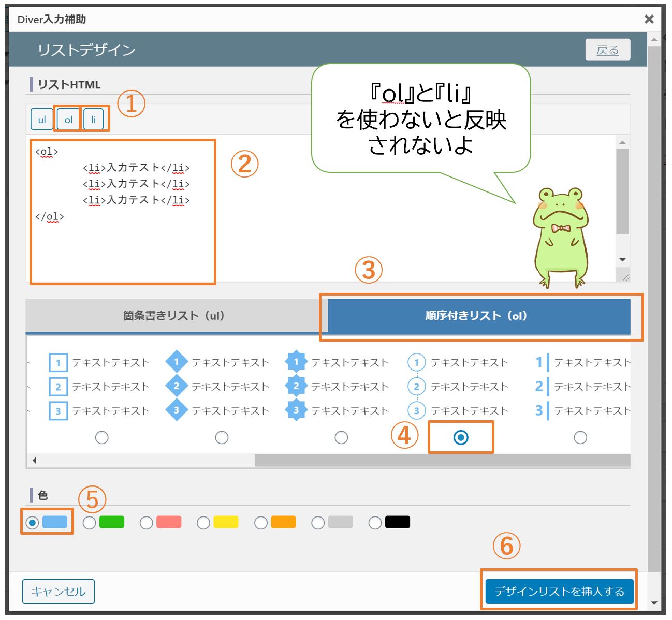672x620 pixels.
Task: Choose the black color swatch
Action: click(x=375, y=523)
